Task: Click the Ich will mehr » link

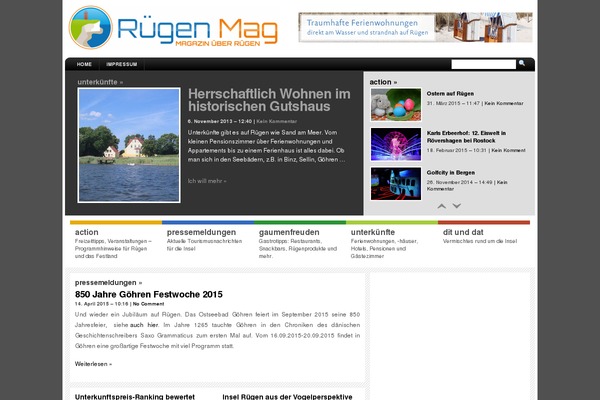Action: [x=207, y=181]
